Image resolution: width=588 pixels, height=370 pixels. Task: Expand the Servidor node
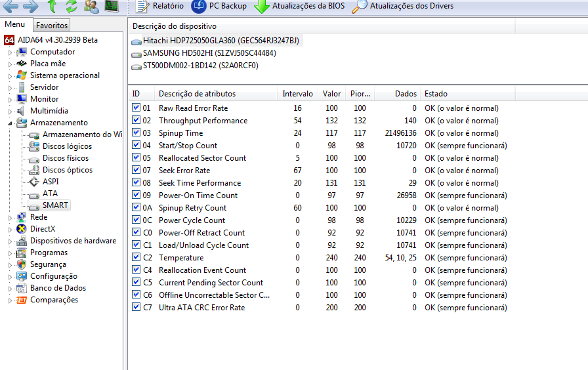10,88
